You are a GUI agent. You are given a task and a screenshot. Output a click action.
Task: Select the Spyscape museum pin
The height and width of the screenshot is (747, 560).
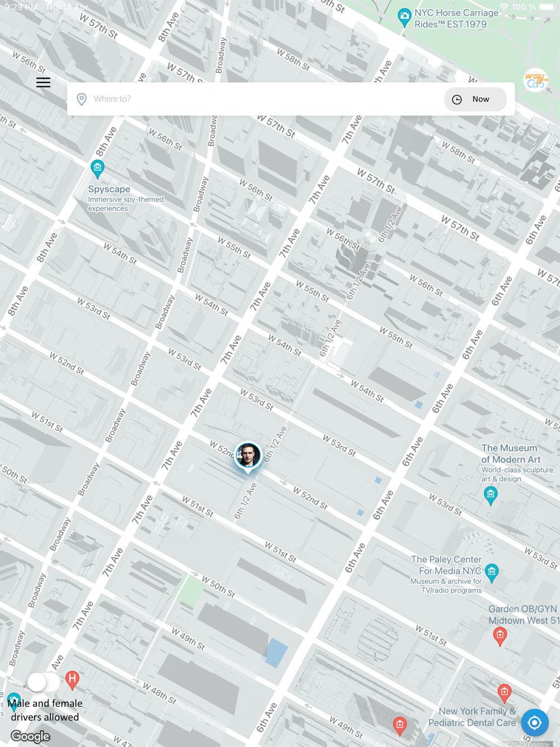coord(97,168)
